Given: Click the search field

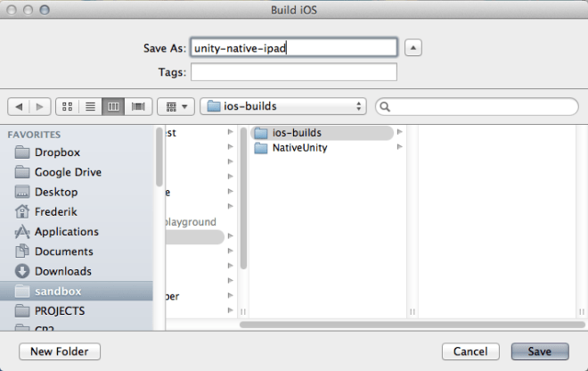Looking at the screenshot, I should click(477, 107).
